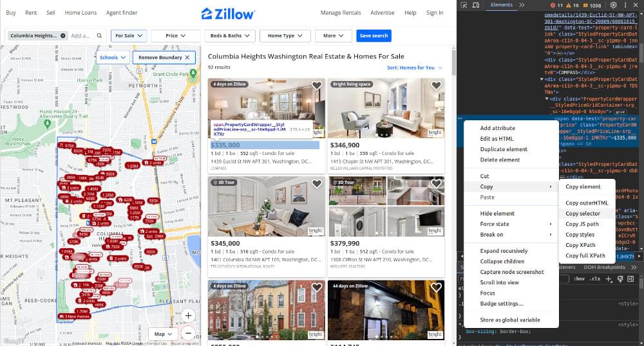Click the listings panel scrollbar
The height and width of the screenshot is (346, 644).
pos(453,63)
